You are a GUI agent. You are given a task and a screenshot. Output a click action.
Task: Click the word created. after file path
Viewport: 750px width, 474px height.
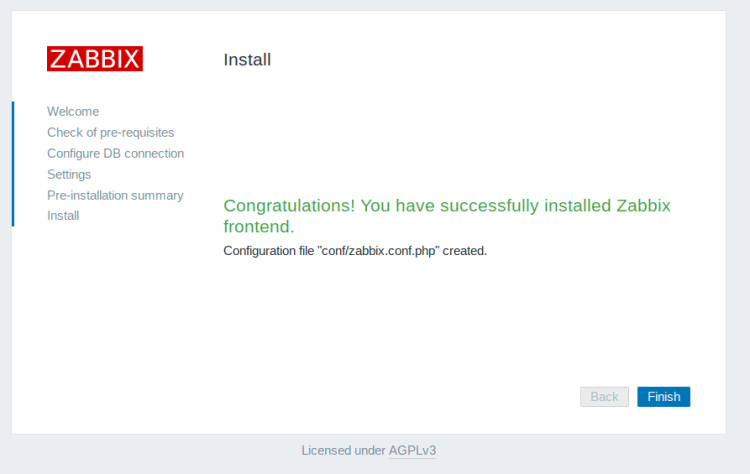click(465, 251)
